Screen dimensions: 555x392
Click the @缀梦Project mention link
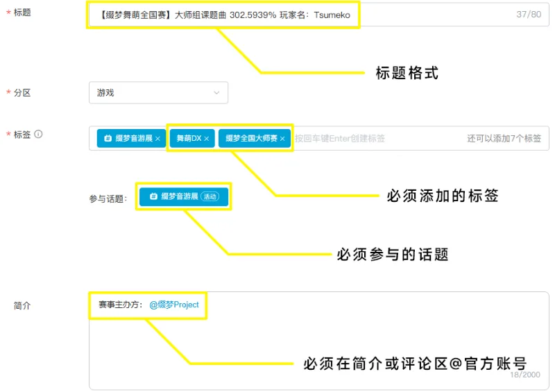point(174,305)
